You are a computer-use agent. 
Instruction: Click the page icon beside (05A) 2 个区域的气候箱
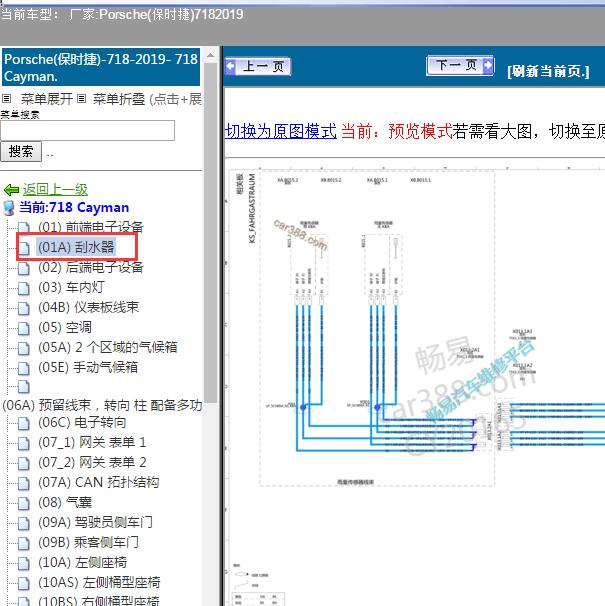click(x=24, y=349)
